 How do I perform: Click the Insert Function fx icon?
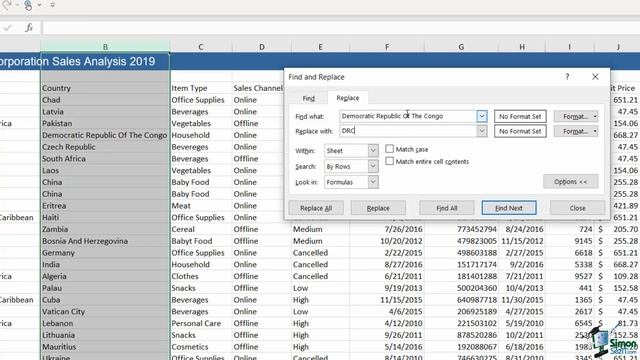pos(29,28)
